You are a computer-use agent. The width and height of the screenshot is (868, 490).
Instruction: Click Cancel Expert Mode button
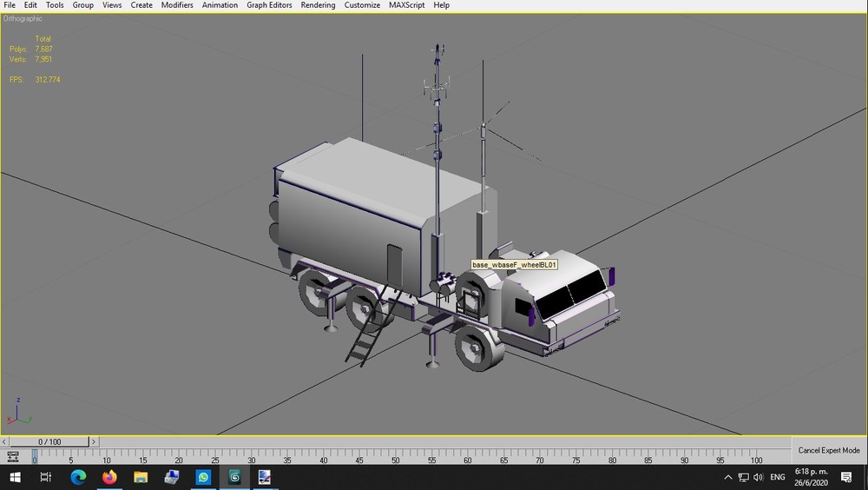point(829,450)
